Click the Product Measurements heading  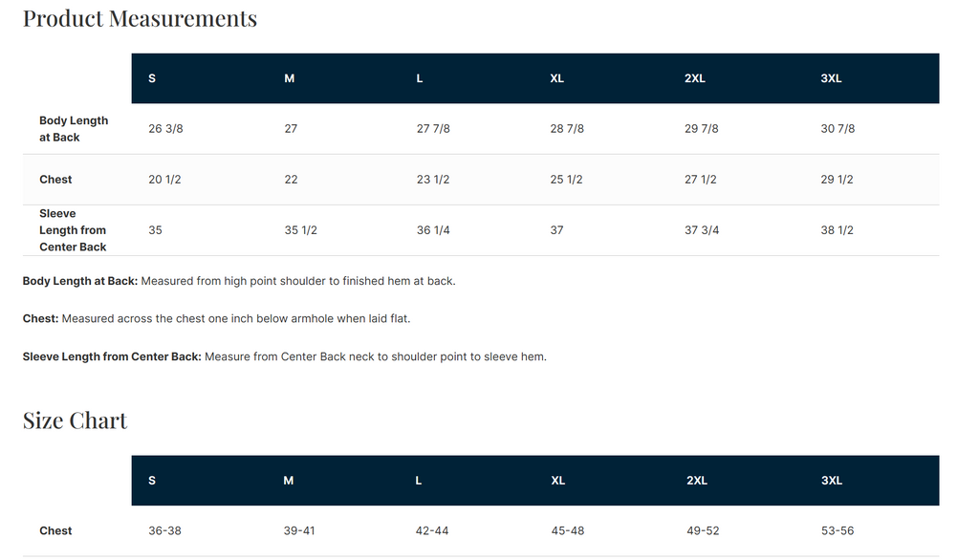(x=140, y=18)
